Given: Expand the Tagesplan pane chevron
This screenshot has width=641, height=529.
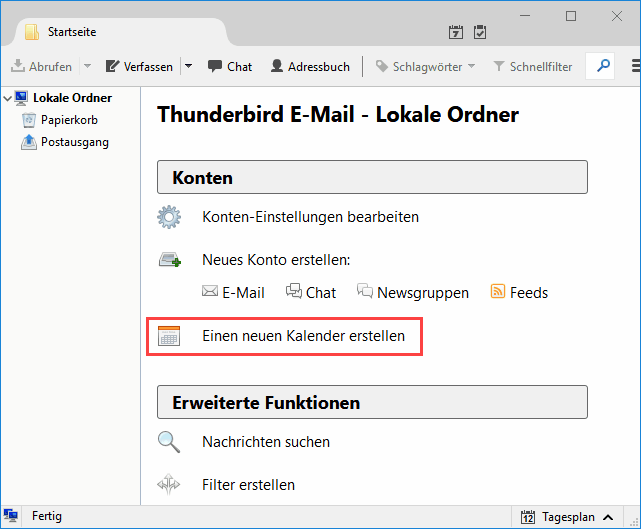Looking at the screenshot, I should tap(608, 518).
